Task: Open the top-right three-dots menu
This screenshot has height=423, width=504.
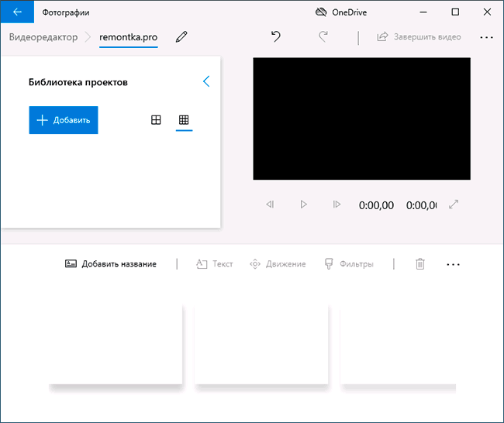Action: click(x=486, y=37)
